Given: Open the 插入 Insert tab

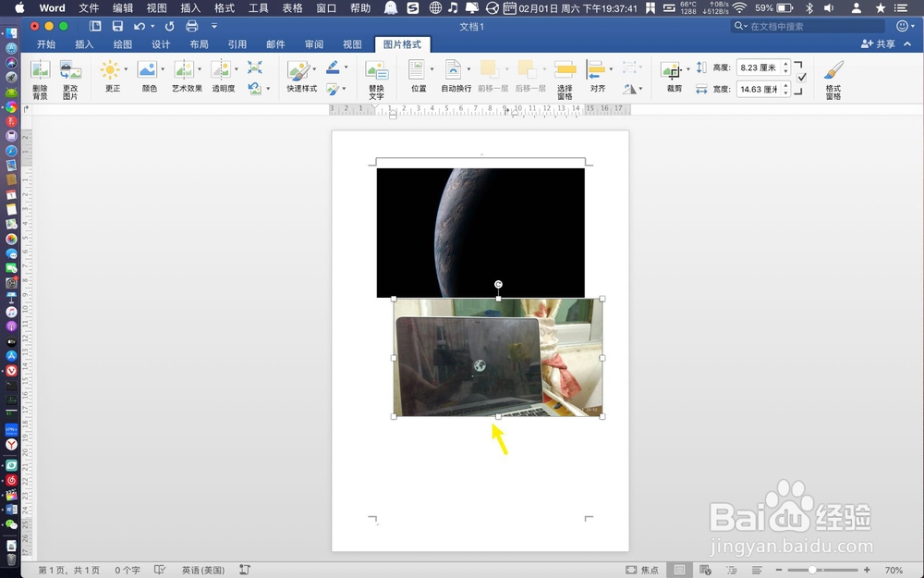Looking at the screenshot, I should click(x=84, y=44).
